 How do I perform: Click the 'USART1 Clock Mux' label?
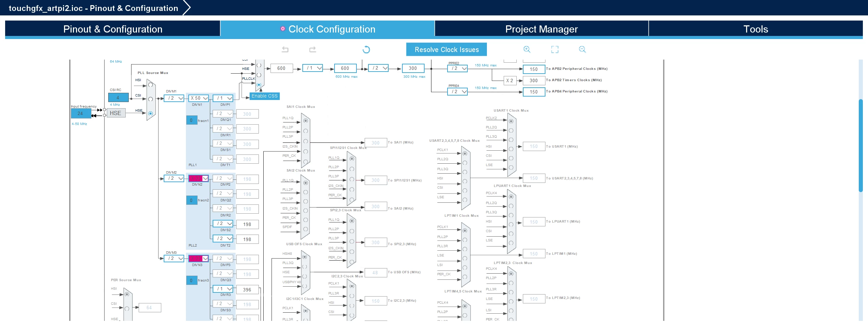pyautogui.click(x=511, y=111)
